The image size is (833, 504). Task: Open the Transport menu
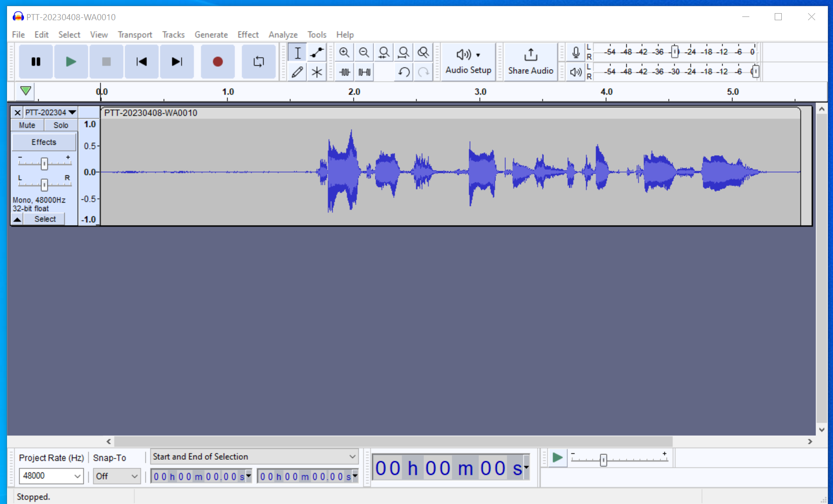(x=135, y=34)
